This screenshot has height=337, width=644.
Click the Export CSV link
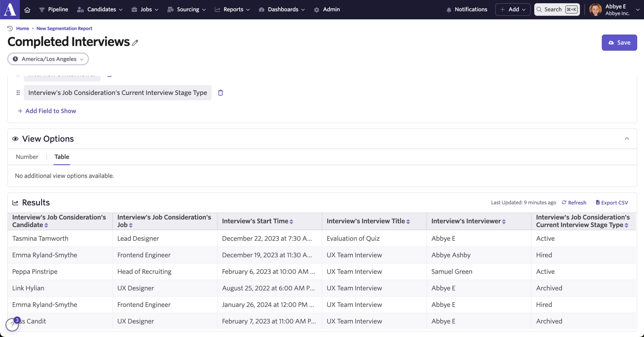pos(612,203)
